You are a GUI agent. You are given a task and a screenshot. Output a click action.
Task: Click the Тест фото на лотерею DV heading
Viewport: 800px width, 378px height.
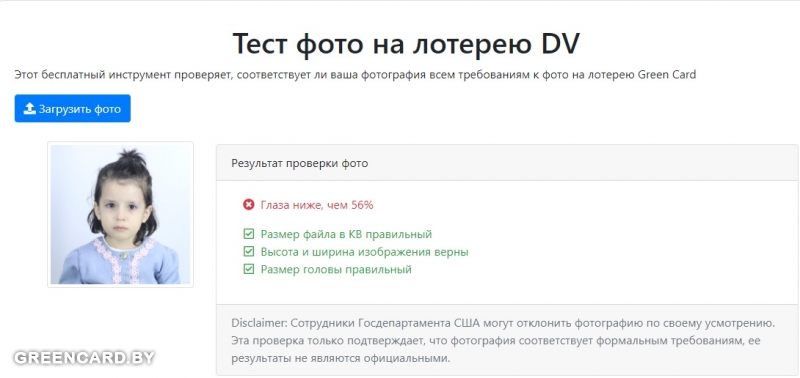[406, 43]
